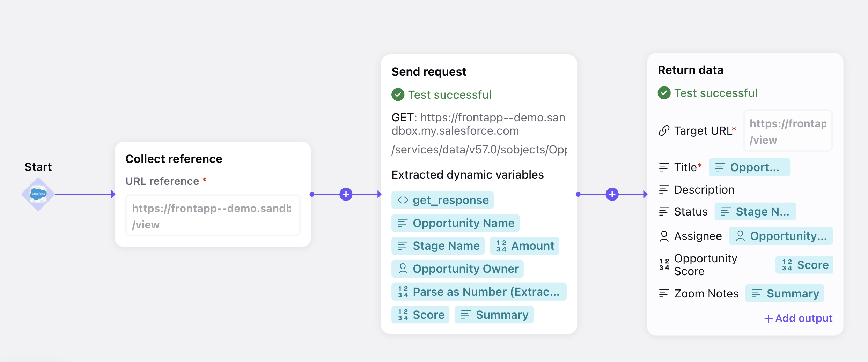Add step after Collect reference node
Image resolution: width=868 pixels, height=362 pixels.
click(346, 194)
